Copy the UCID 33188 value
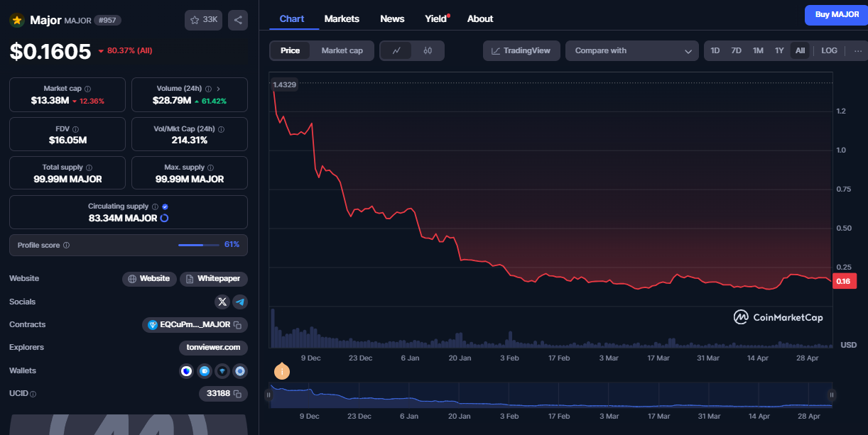Image resolution: width=868 pixels, height=435 pixels. [237, 393]
